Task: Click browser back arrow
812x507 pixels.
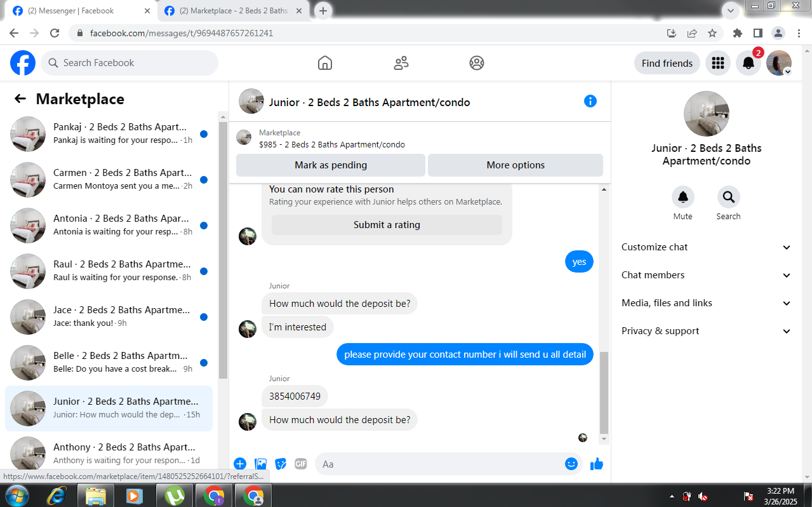Action: [x=14, y=33]
